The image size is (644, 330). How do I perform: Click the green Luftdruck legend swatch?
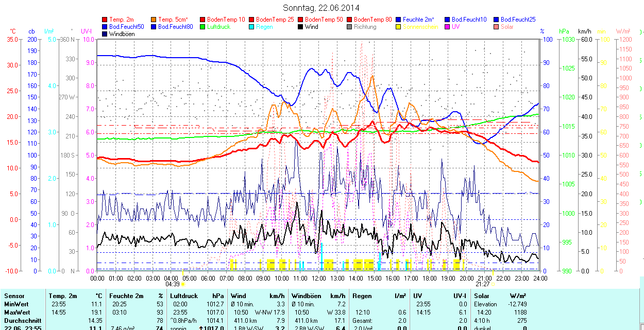pos(204,27)
